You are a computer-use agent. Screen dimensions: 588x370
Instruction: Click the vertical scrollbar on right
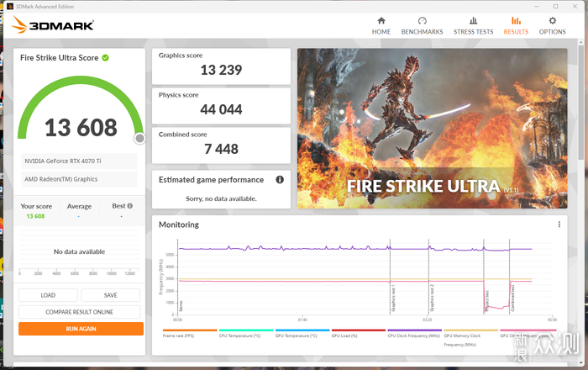[581, 101]
